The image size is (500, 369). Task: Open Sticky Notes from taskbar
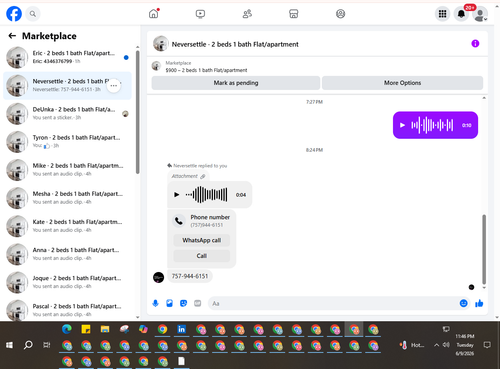86,329
